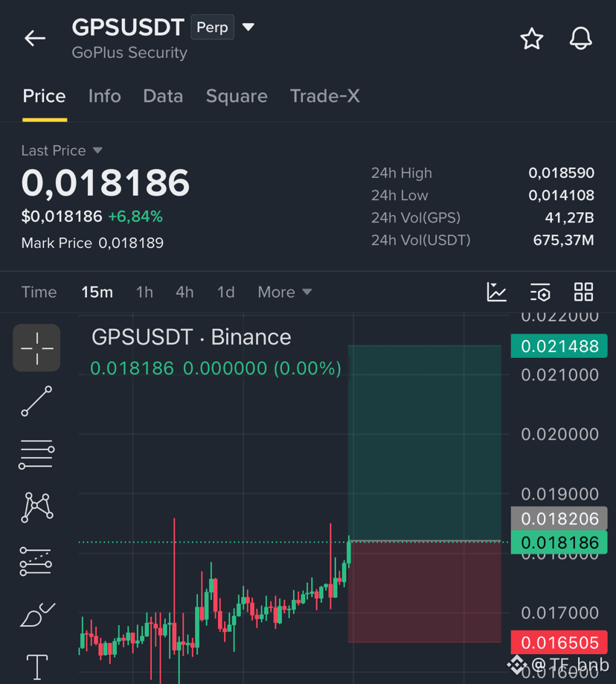The image size is (616, 684).
Task: Select the brush drawing tool
Action: point(37,614)
